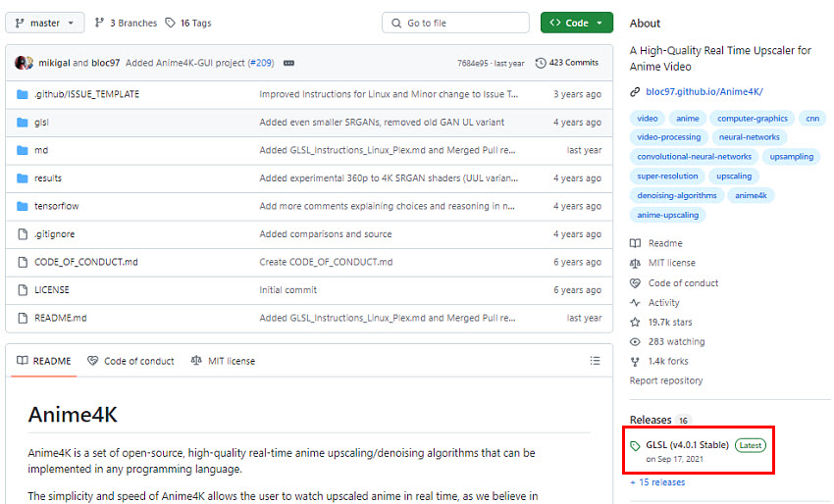The height and width of the screenshot is (504, 834).
Task: Open the README outline list icon
Action: [595, 361]
